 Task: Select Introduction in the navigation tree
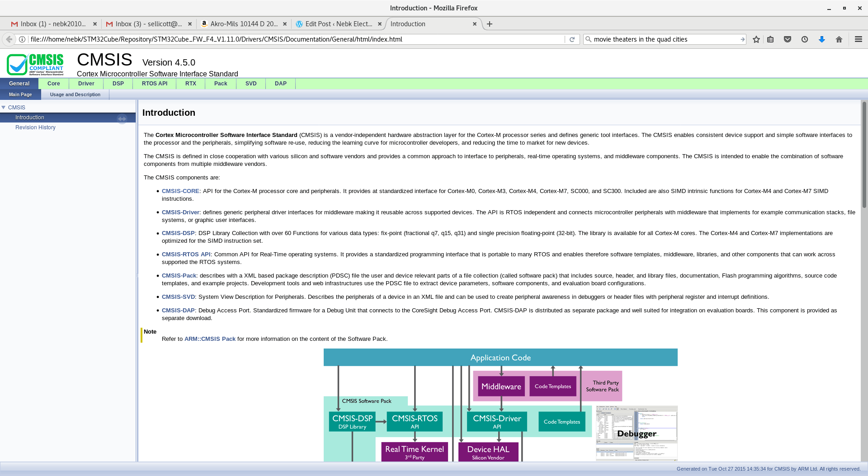(30, 118)
